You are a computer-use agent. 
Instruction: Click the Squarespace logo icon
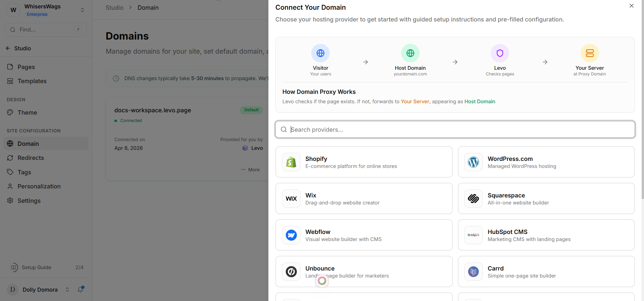click(473, 199)
